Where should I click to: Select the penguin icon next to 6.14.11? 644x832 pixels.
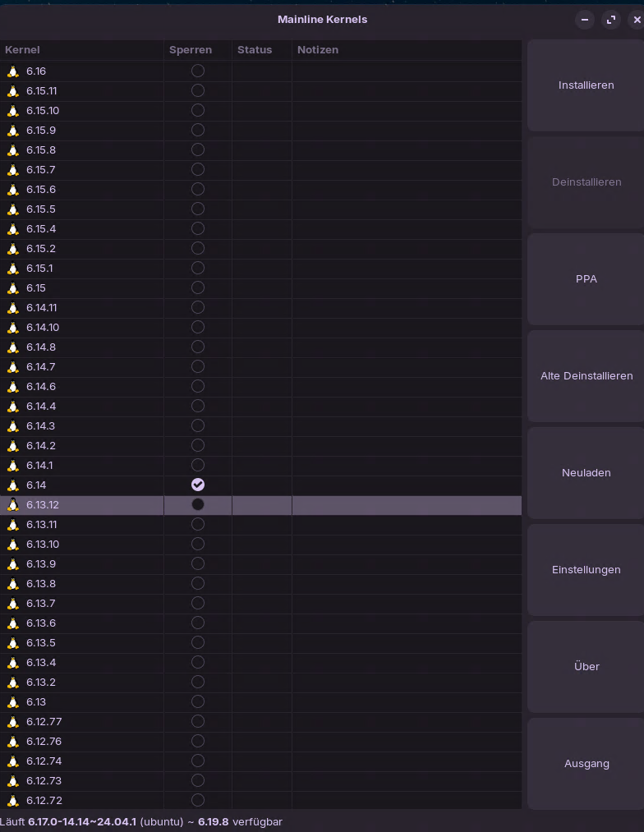pyautogui.click(x=13, y=308)
